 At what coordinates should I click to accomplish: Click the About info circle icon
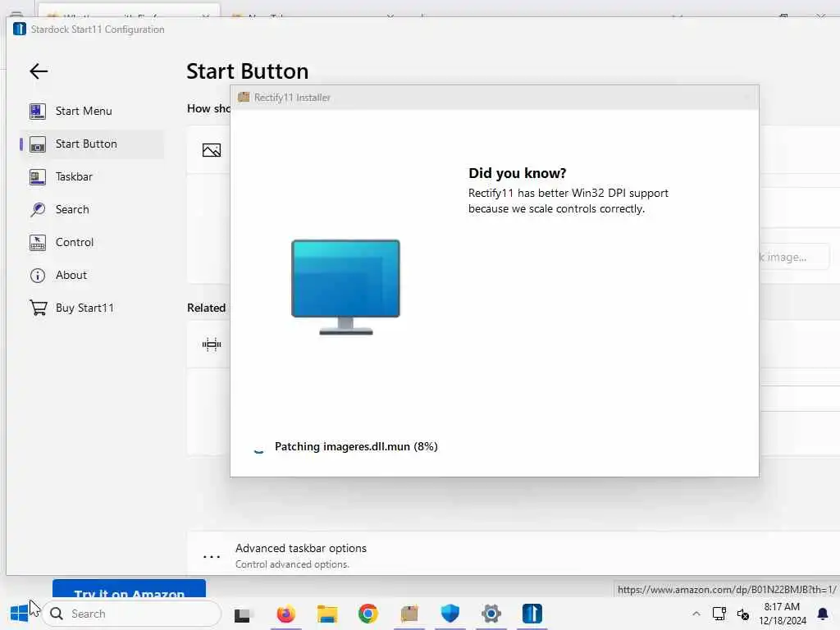[x=38, y=276]
